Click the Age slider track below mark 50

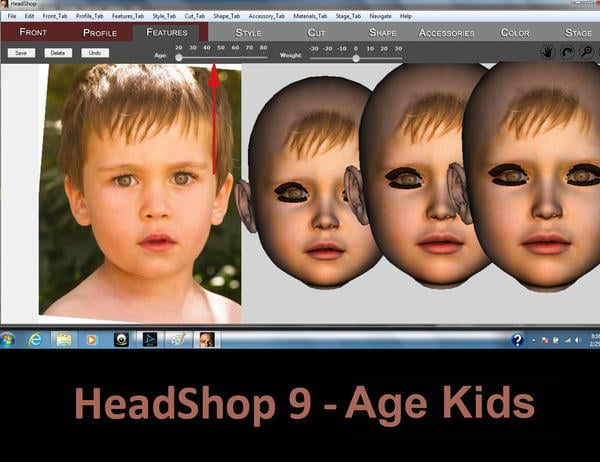[221, 58]
